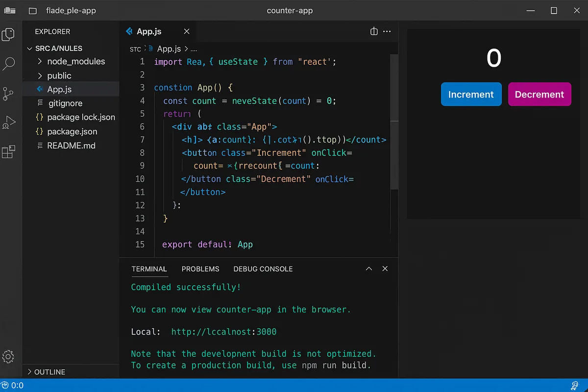Screen dimensions: 588x392
Task: Open package lock.json file
Action: tap(71, 117)
